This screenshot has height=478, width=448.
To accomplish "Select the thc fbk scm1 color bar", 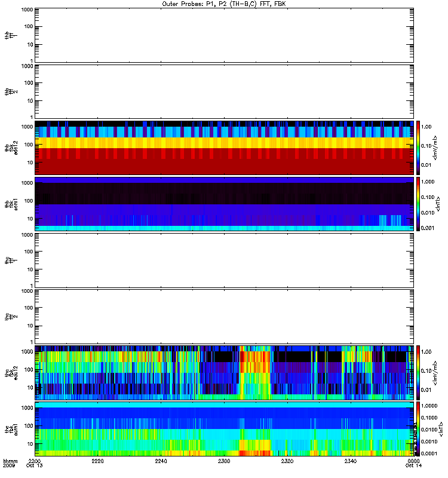I will tap(418, 429).
